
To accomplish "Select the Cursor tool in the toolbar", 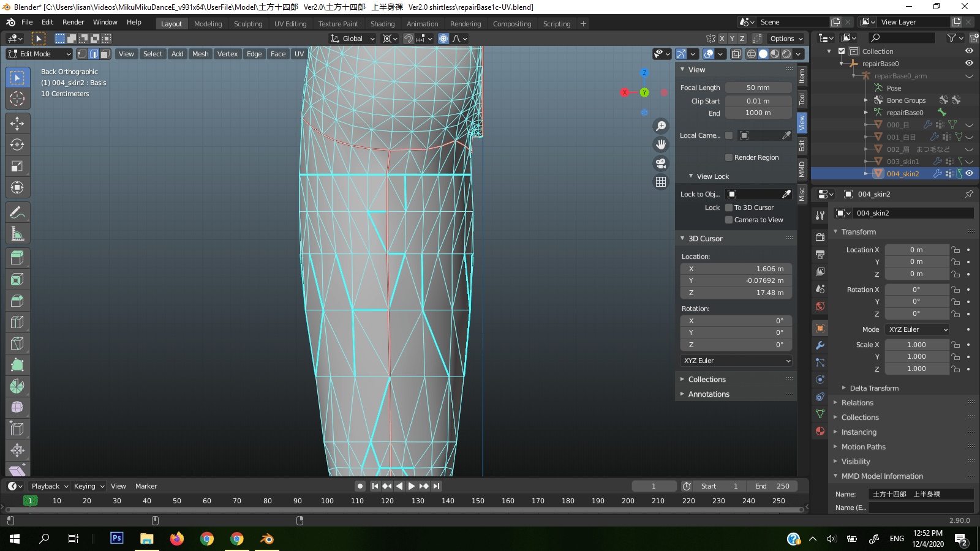I will tap(17, 99).
